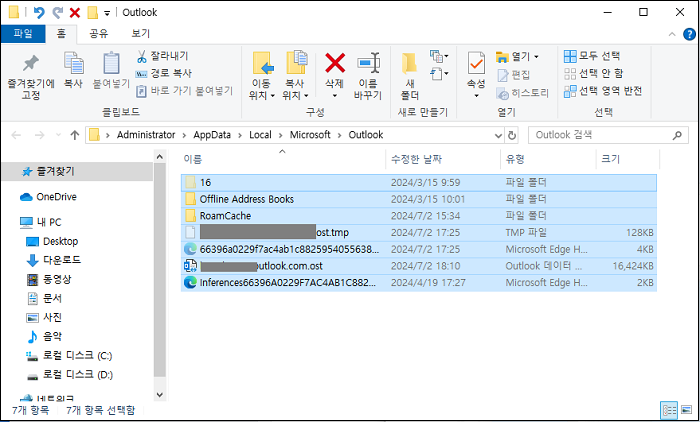The height and width of the screenshot is (422, 700).
Task: Click Select all (모두 선택)
Action: click(592, 56)
